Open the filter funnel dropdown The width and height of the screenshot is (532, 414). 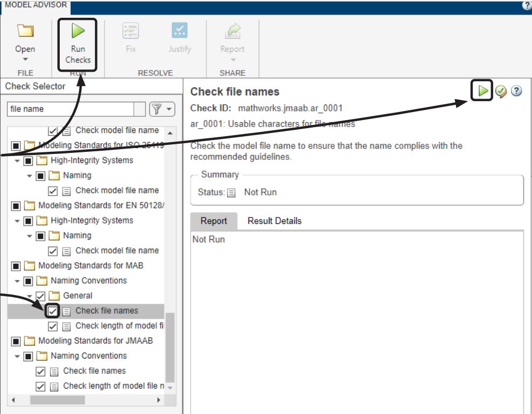pyautogui.click(x=162, y=109)
